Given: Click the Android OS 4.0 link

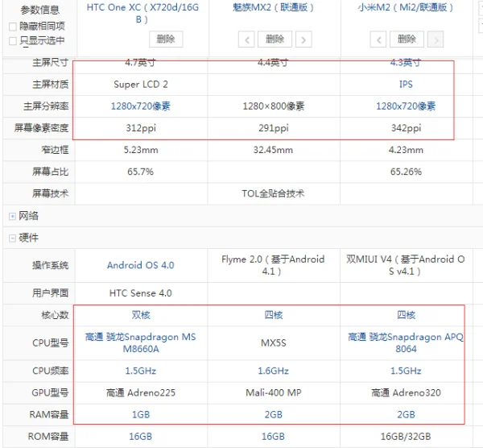Looking at the screenshot, I should click(140, 265).
